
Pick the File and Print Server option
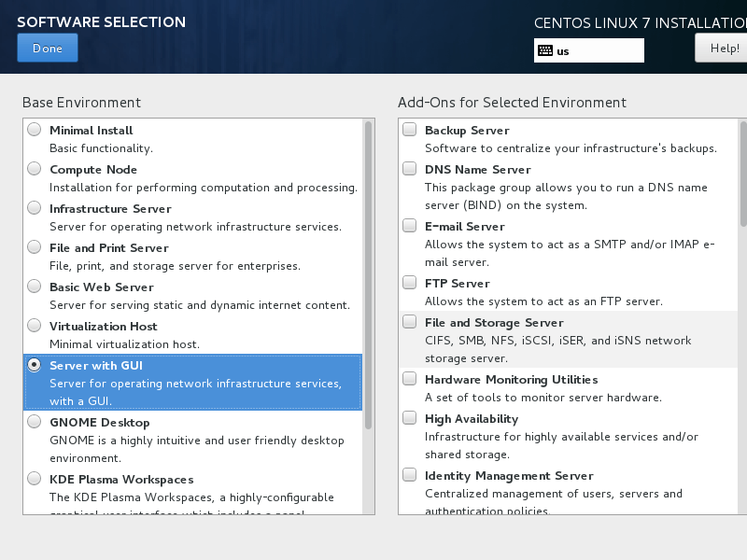tap(34, 247)
